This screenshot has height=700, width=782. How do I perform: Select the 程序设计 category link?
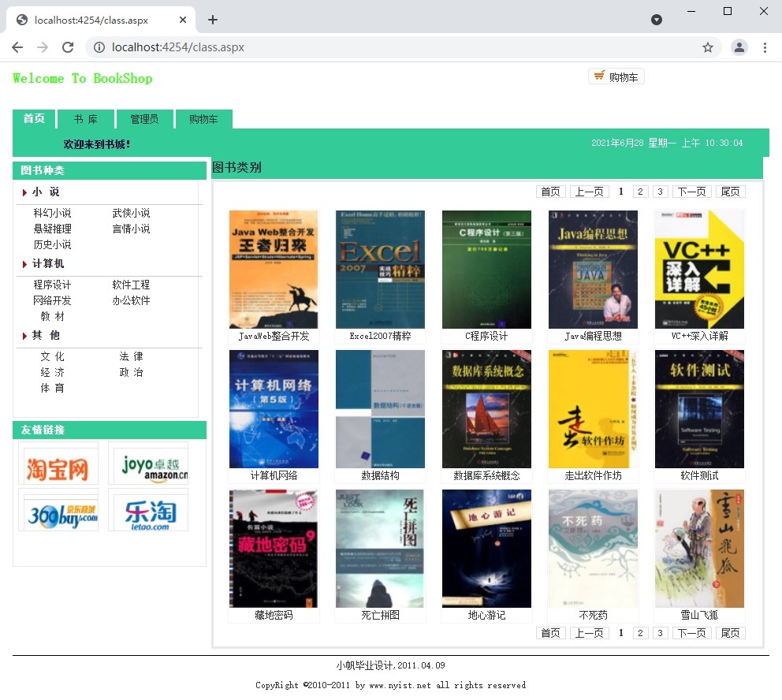click(x=52, y=285)
